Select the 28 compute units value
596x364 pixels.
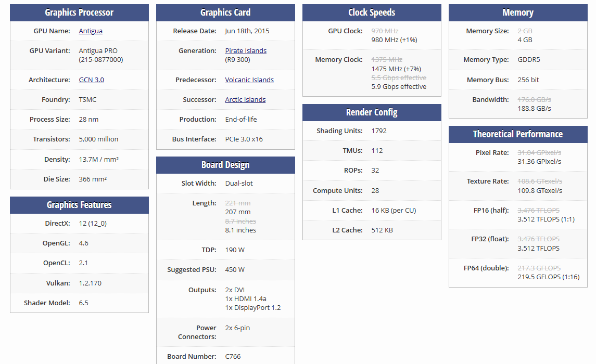tap(375, 190)
